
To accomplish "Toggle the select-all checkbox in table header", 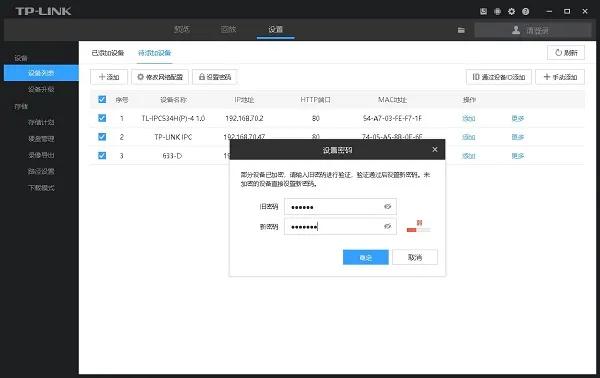I will (x=102, y=99).
